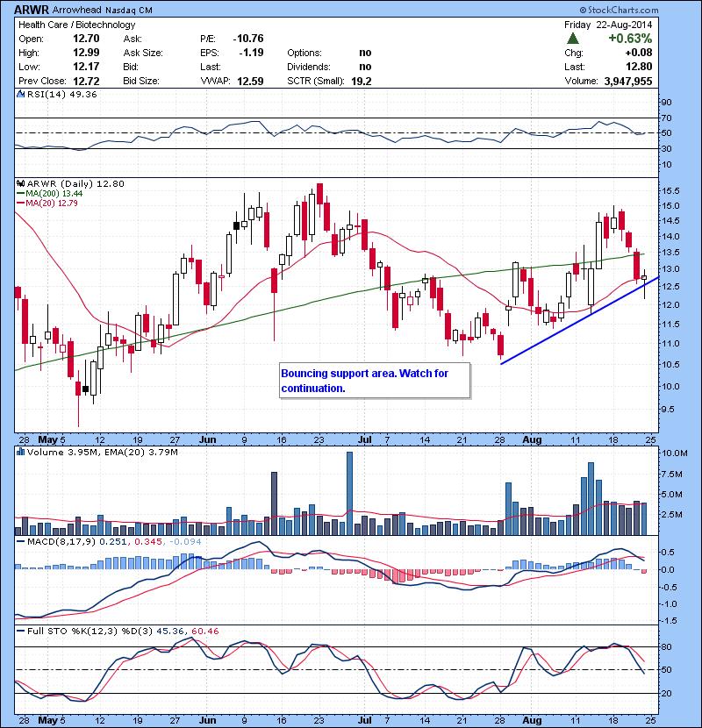Click the Low value 12.17

[86, 67]
